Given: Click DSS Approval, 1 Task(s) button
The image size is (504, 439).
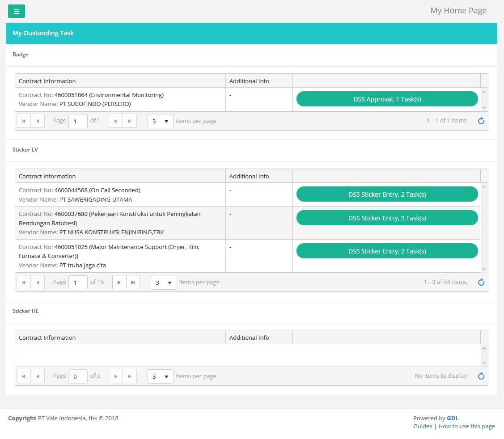Looking at the screenshot, I should 387,99.
